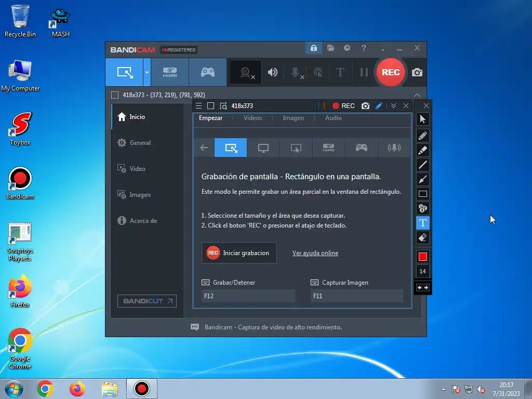Select the line drawing tool

[x=423, y=165]
